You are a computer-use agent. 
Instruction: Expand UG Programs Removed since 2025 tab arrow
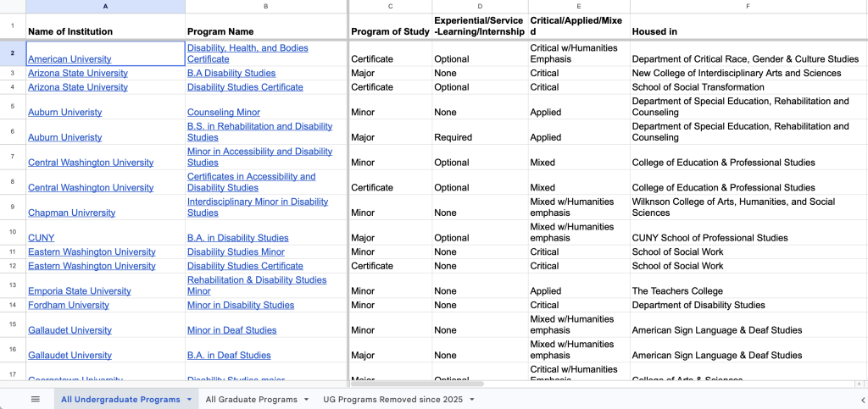pos(472,399)
